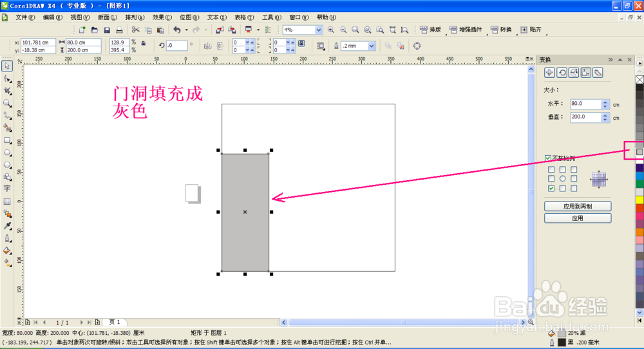Select the Freehand drawing tool
The height and width of the screenshot is (349, 644).
coord(7,115)
